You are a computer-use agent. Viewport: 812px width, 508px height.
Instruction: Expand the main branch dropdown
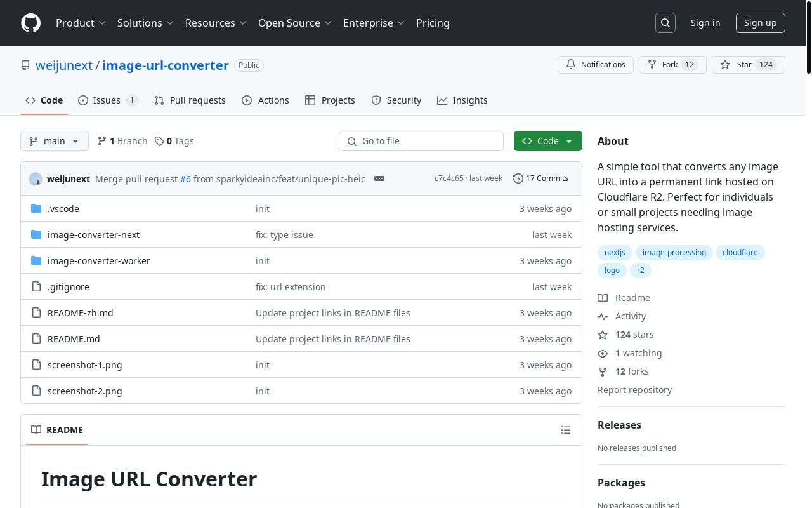(55, 141)
